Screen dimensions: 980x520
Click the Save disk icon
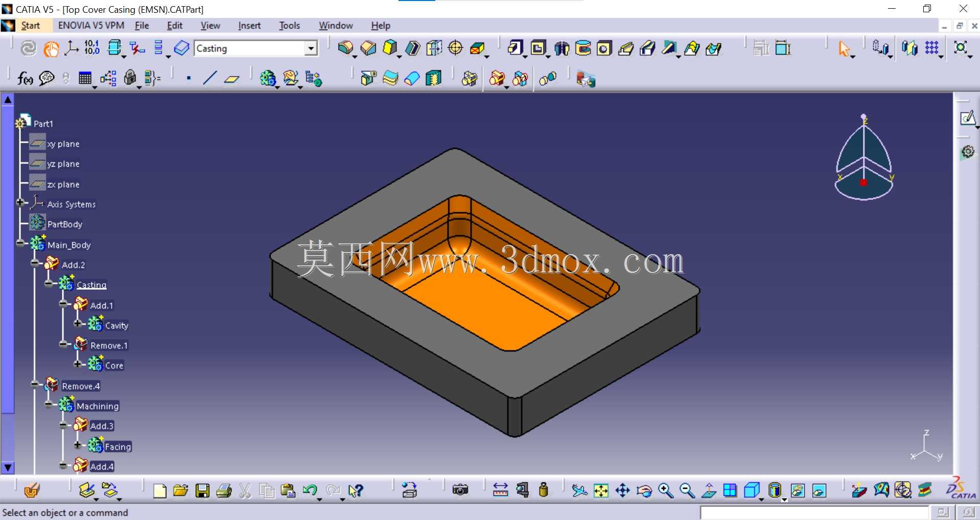[x=203, y=491]
